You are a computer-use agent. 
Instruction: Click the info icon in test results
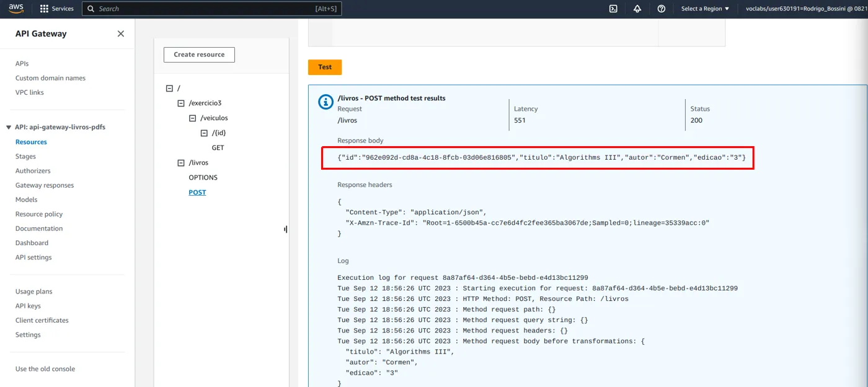325,102
